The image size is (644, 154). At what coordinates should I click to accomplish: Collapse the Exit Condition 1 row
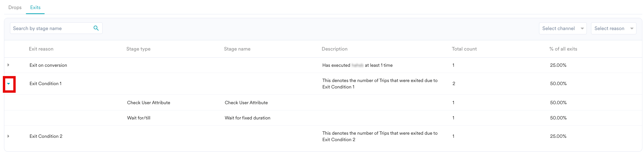(x=9, y=84)
